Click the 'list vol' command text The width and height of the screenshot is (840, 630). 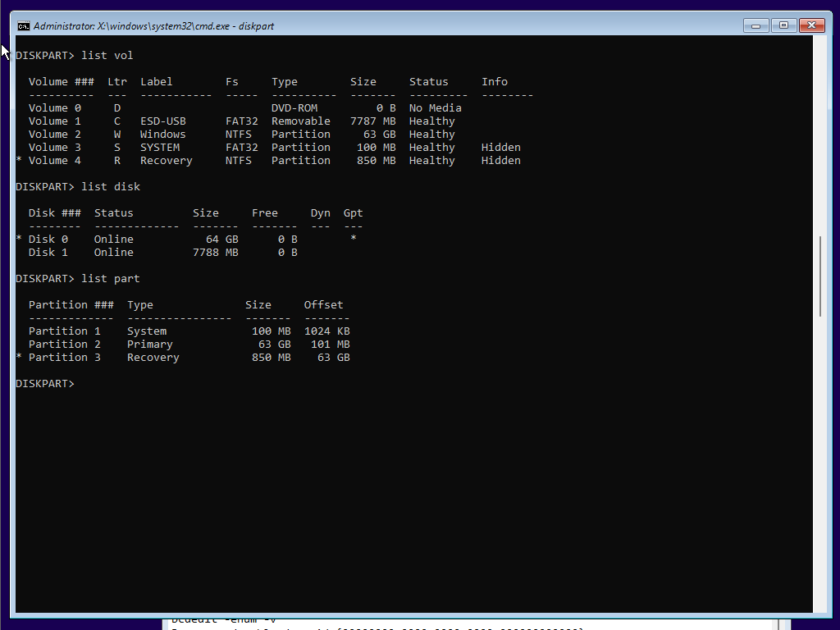point(107,56)
